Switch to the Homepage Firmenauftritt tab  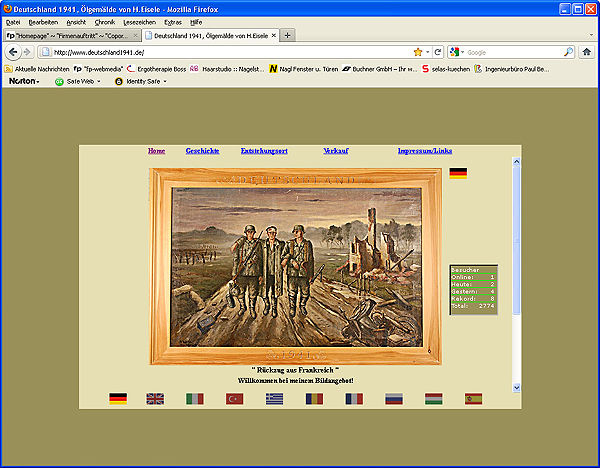67,35
